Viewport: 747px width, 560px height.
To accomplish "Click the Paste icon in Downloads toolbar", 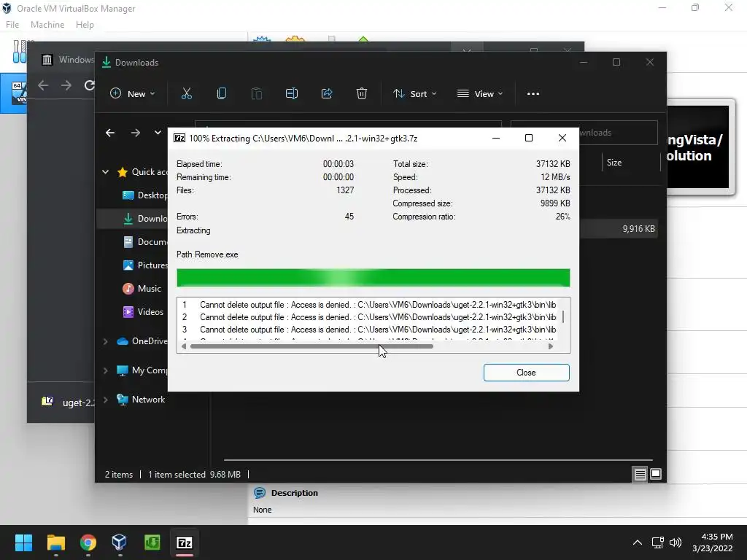I will (x=257, y=94).
